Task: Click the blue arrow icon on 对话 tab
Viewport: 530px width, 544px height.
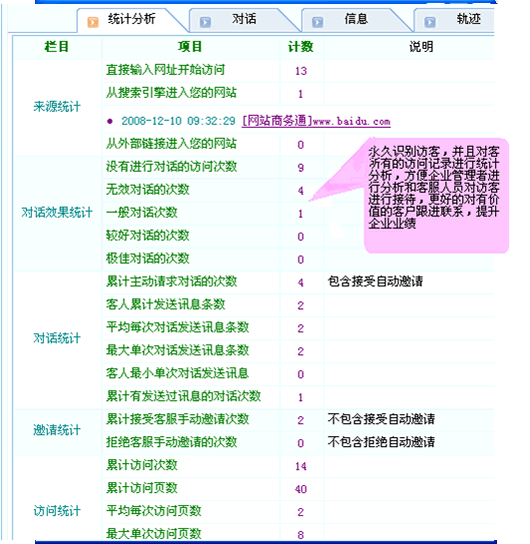Action: [x=205, y=22]
